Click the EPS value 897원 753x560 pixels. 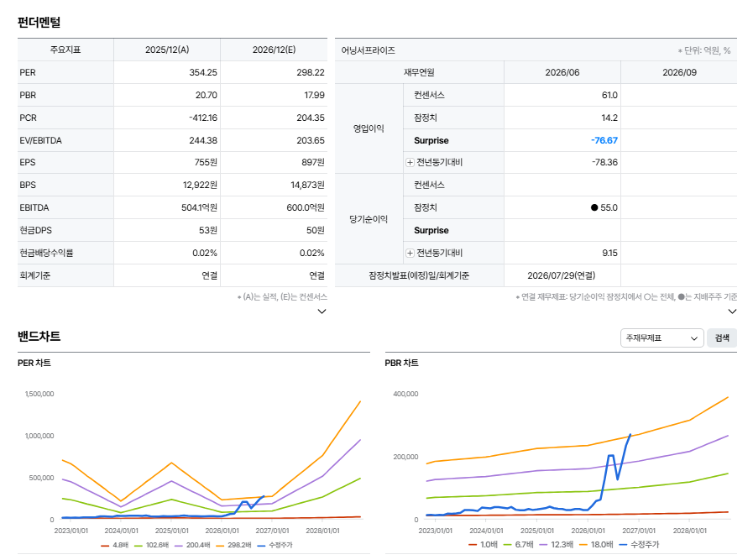pyautogui.click(x=313, y=162)
